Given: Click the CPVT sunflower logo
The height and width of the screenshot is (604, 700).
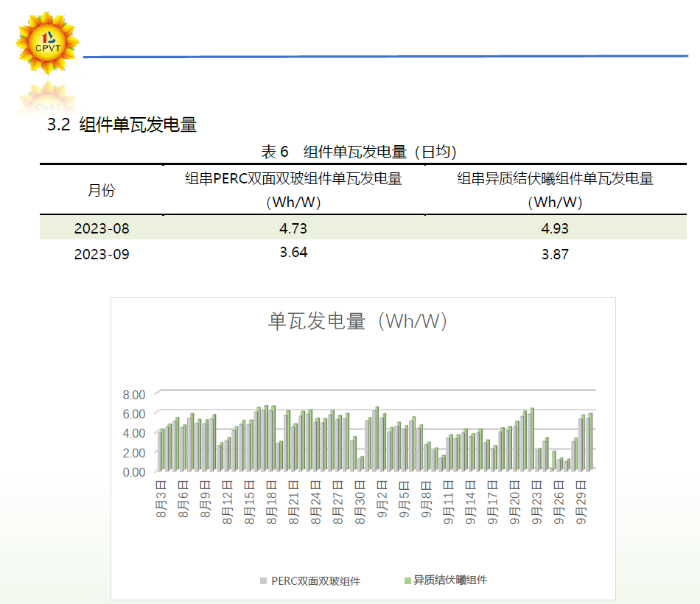Looking at the screenshot, I should pos(47,43).
